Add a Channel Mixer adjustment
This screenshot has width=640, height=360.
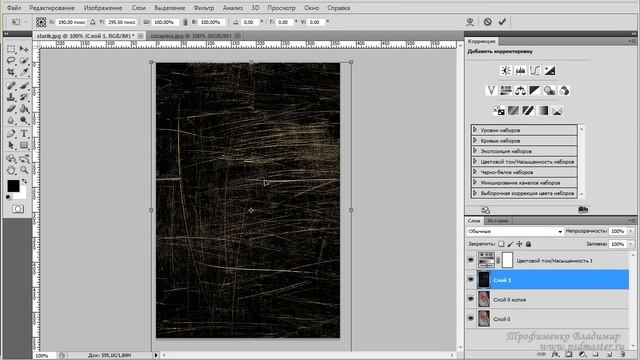564,91
